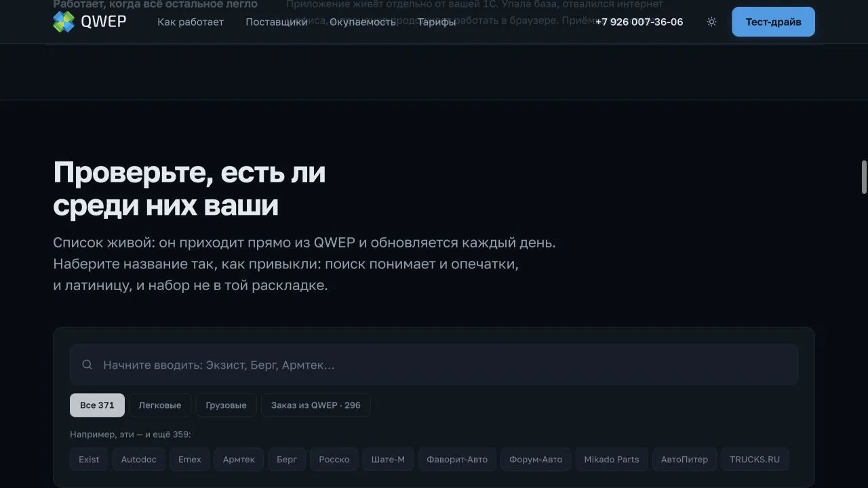Call the +7 926 007-36-06 number link
This screenshot has height=488, width=868.
pos(639,22)
